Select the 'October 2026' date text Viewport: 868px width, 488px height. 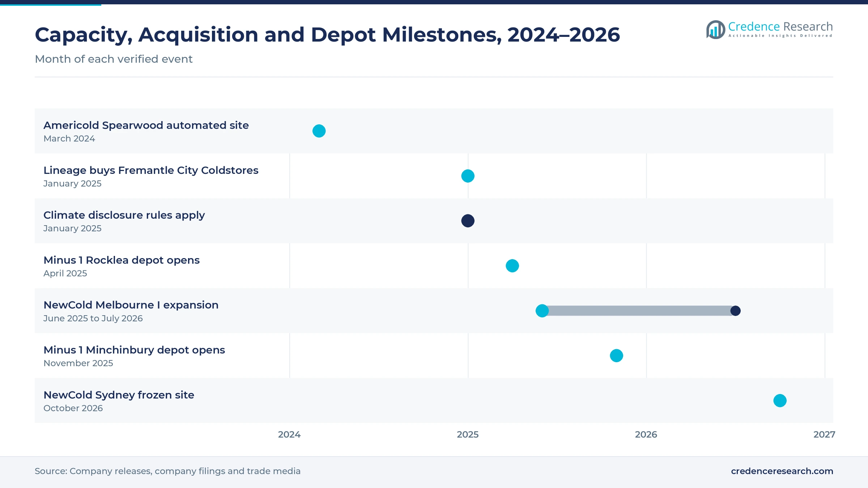click(73, 408)
